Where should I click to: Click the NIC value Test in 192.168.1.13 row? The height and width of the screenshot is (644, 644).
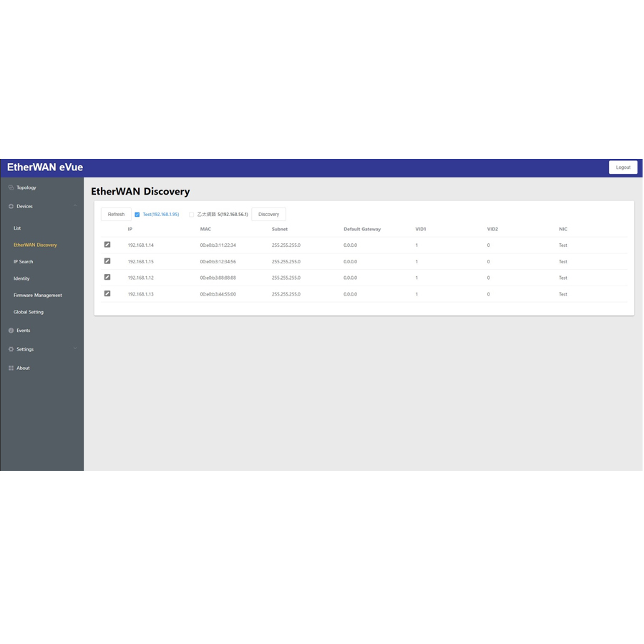(563, 295)
